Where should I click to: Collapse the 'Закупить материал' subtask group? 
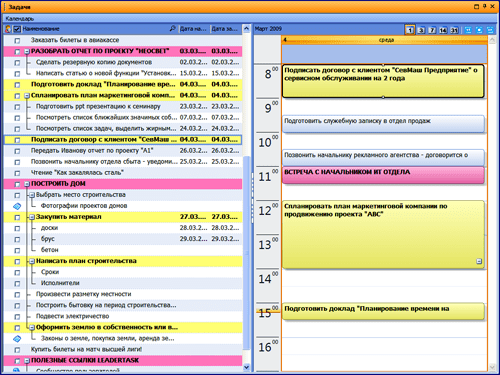32,217
